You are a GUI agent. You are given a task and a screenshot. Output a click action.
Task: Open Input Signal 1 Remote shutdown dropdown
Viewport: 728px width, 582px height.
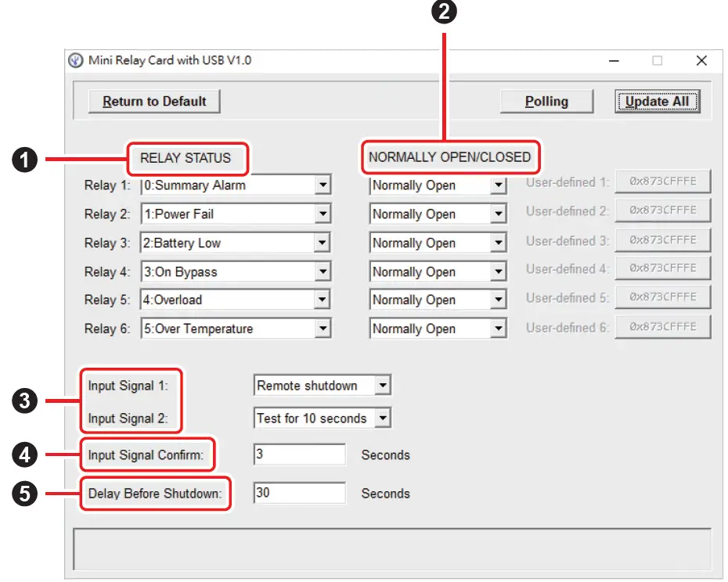coord(323,385)
